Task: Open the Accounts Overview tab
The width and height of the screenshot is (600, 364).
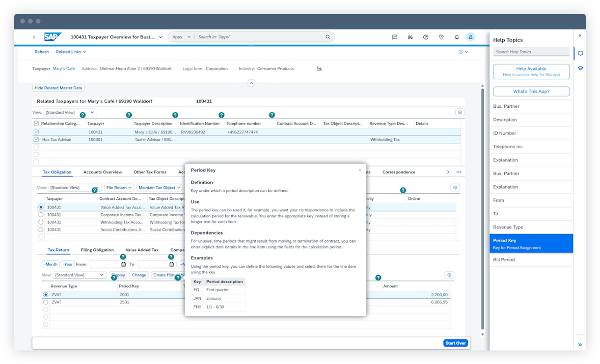Action: 102,172
